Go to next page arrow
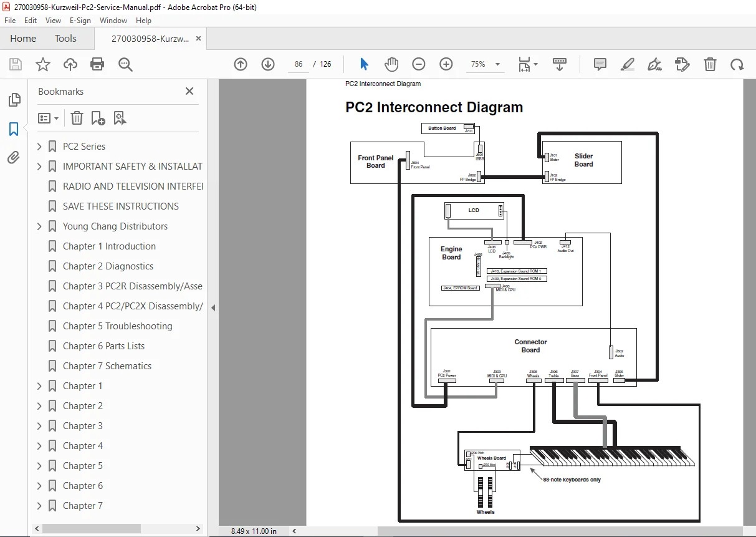The width and height of the screenshot is (756, 537). (268, 64)
